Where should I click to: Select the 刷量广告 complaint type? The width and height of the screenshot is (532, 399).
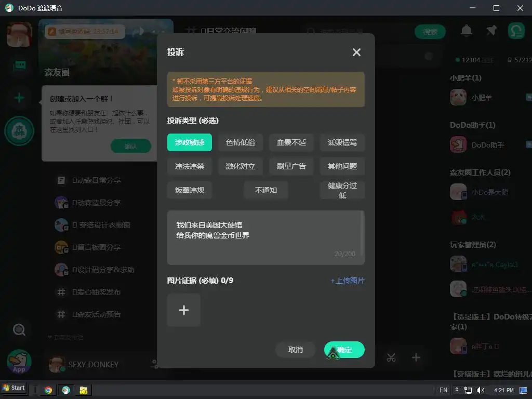pos(291,166)
